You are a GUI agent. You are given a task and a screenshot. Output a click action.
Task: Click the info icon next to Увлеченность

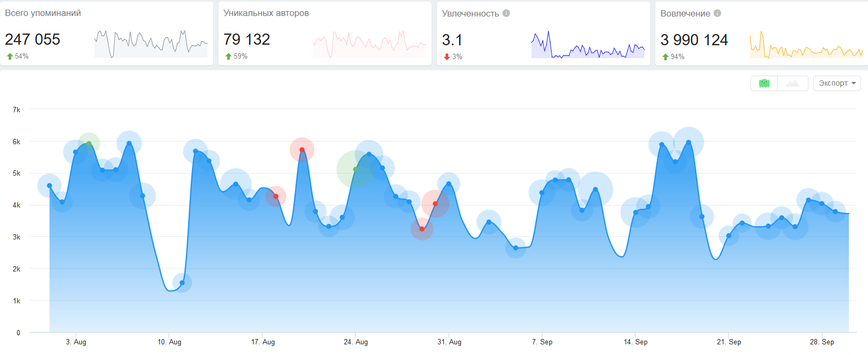(x=506, y=13)
